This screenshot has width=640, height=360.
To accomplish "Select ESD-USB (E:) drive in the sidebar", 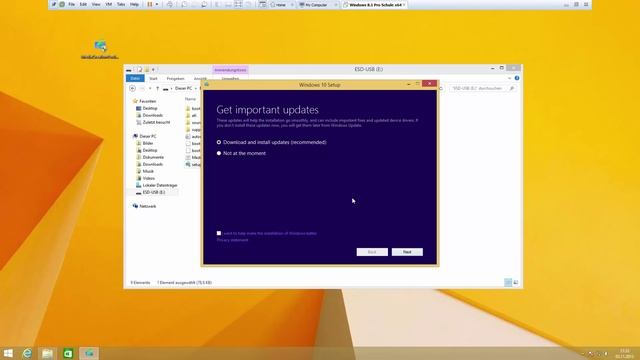I will (154, 192).
